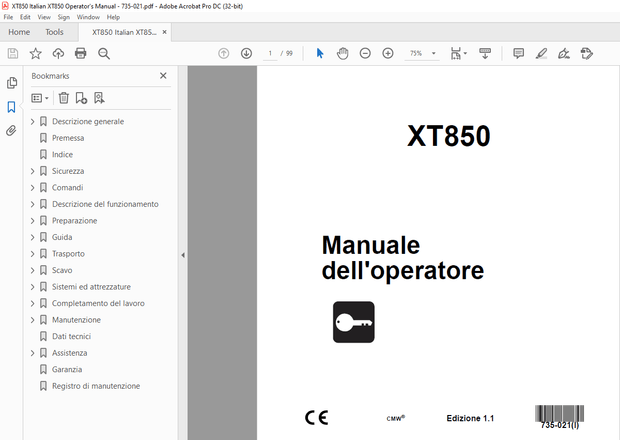Add a sticky note comment
The width and height of the screenshot is (620, 440).
coord(518,53)
